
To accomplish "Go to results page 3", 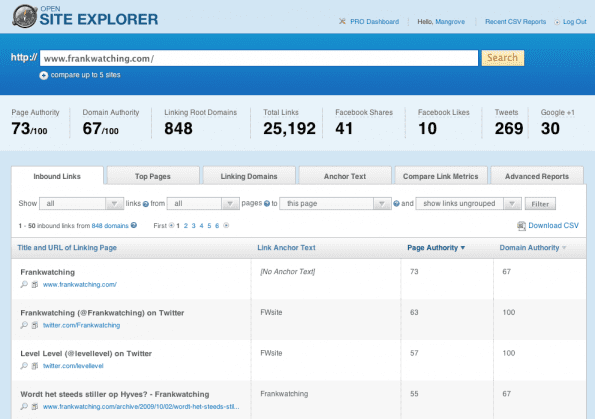I will point(194,225).
